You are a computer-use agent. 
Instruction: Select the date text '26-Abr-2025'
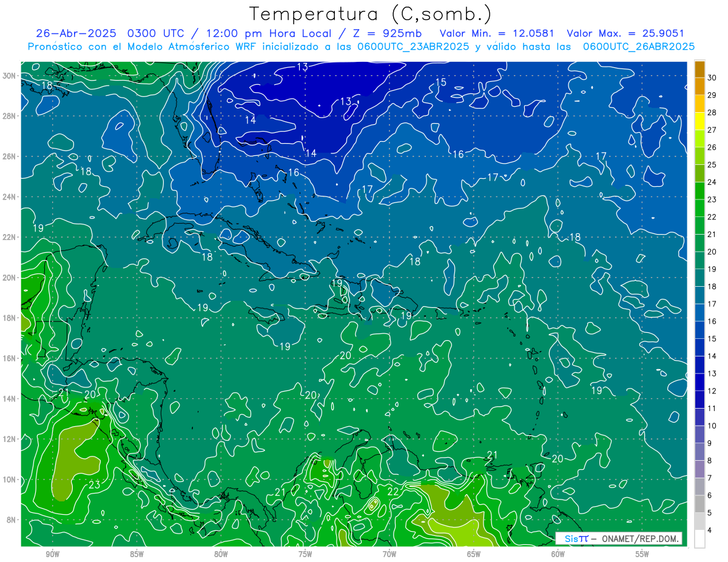click(75, 33)
